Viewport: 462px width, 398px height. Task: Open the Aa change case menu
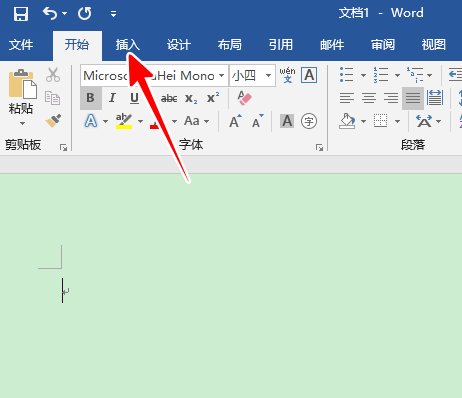pos(197,121)
